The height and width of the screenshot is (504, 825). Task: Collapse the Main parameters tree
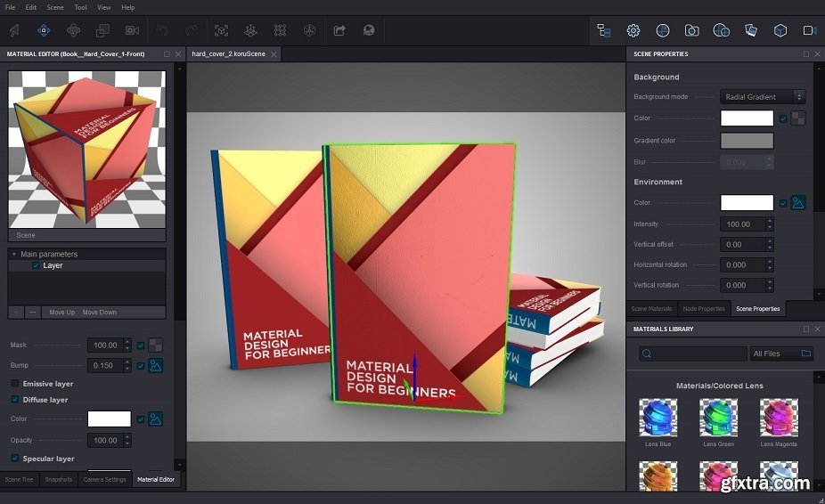coord(14,255)
